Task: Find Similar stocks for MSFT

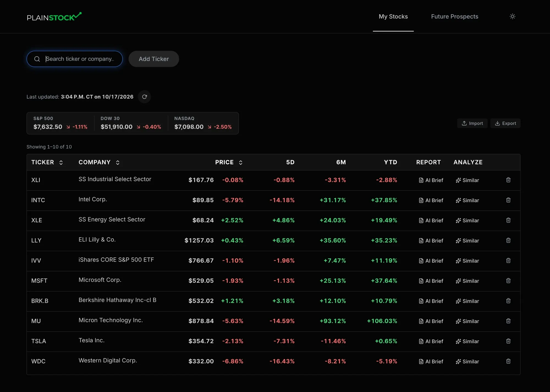Action: click(x=467, y=281)
